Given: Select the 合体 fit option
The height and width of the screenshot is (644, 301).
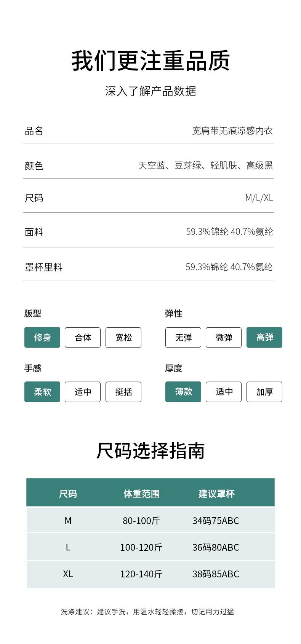Looking at the screenshot, I should pyautogui.click(x=83, y=337).
